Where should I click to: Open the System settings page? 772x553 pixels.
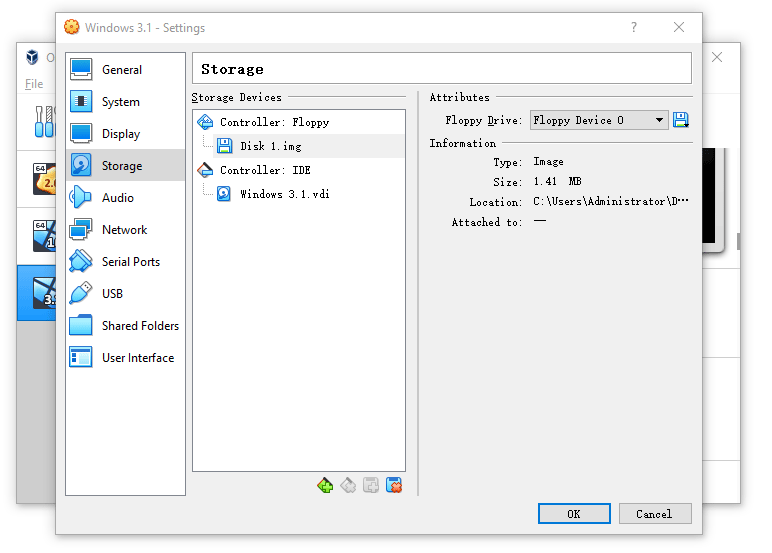[x=126, y=101]
